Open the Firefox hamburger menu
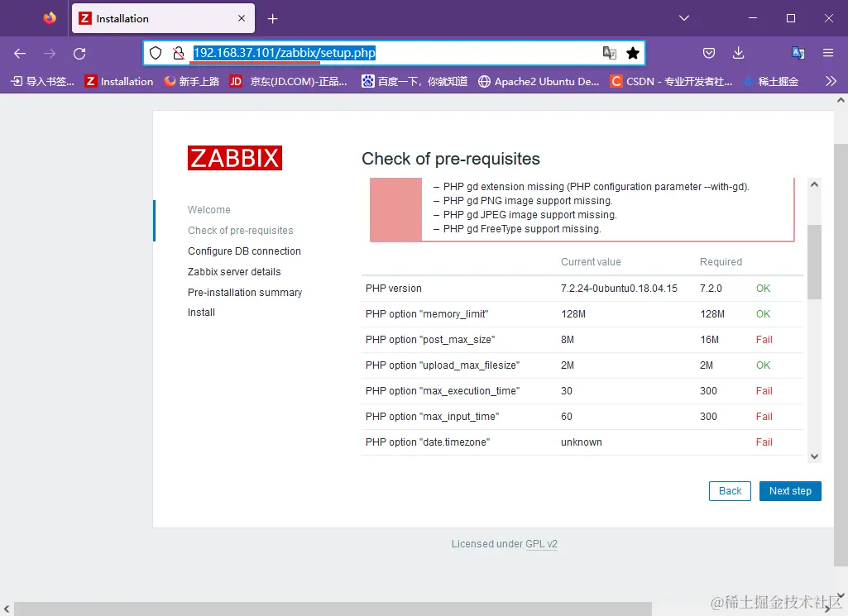 tap(828, 53)
